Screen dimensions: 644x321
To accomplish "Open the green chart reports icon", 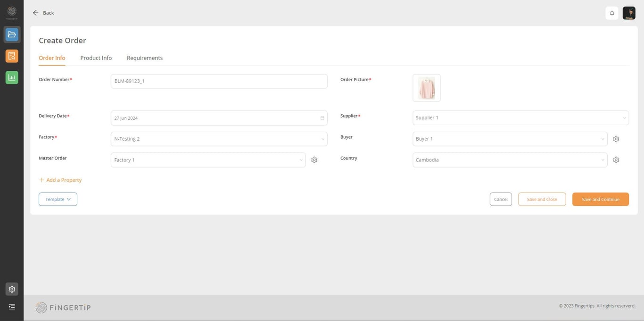I will coord(12,77).
